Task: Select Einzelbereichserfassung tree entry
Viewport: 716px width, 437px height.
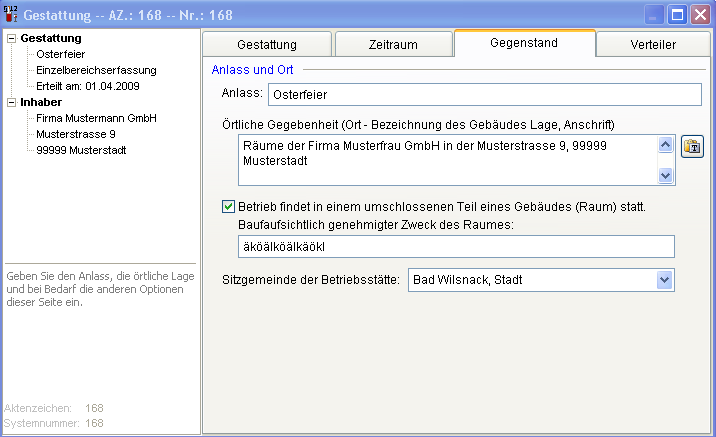Action: 96,70
